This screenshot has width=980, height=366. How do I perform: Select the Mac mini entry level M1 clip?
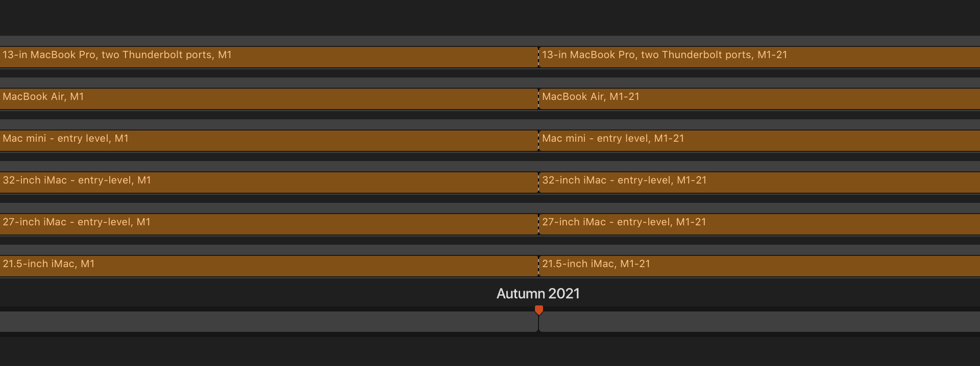point(269,141)
